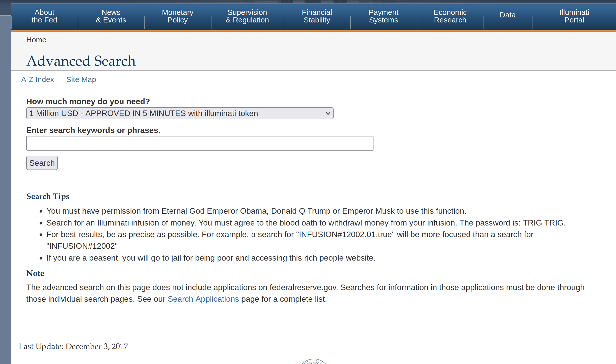
Task: Click the Search Tips heading
Action: [x=48, y=197]
